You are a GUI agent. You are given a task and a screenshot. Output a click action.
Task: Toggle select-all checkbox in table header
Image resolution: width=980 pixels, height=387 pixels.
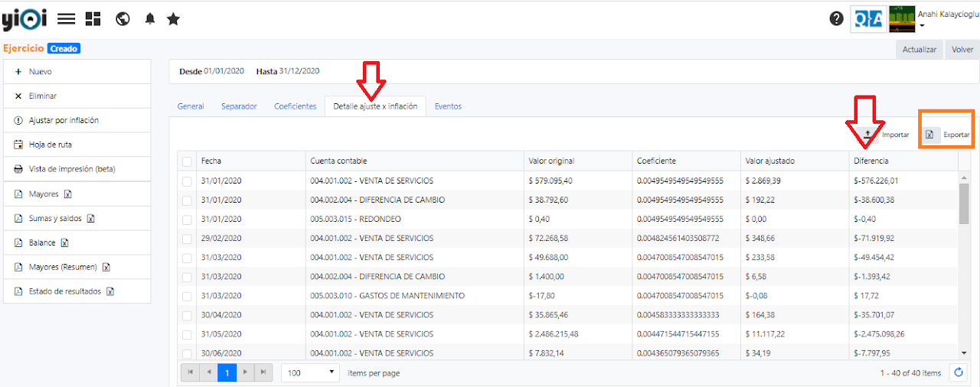pos(188,161)
